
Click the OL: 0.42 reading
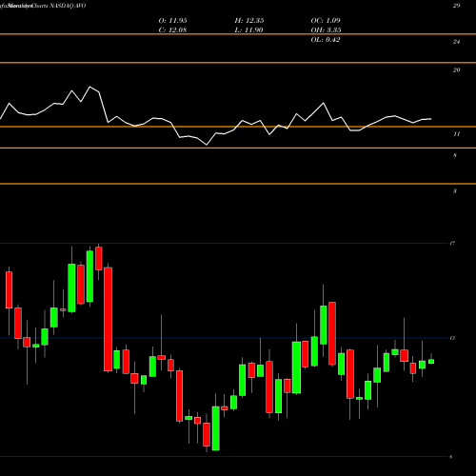[x=326, y=40]
